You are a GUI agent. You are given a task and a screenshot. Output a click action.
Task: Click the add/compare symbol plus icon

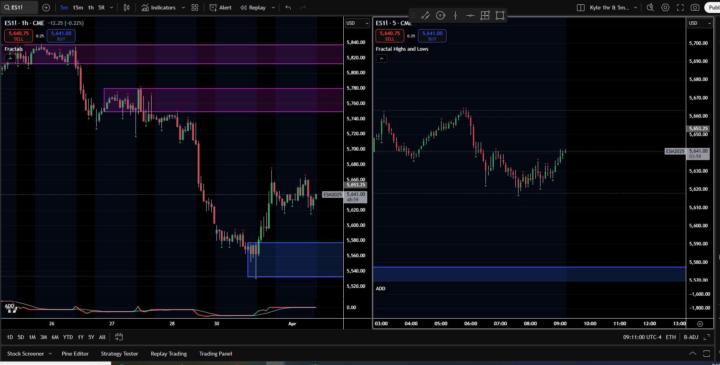click(x=46, y=7)
